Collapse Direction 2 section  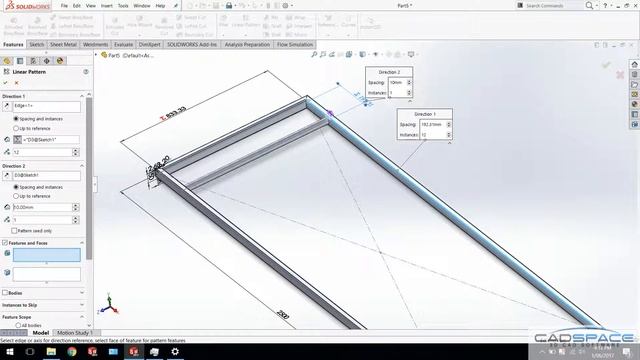(82, 166)
